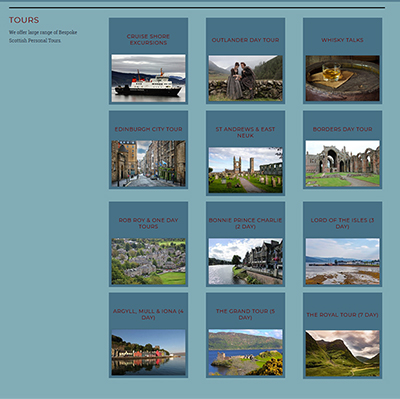400x399 pixels.
Task: Click the Borders Day Tour heading
Action: (x=342, y=129)
